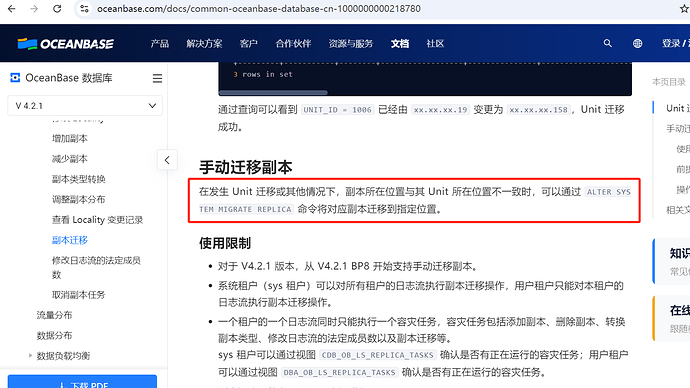
Task: Click the OceanBase logo in header
Action: (66, 44)
